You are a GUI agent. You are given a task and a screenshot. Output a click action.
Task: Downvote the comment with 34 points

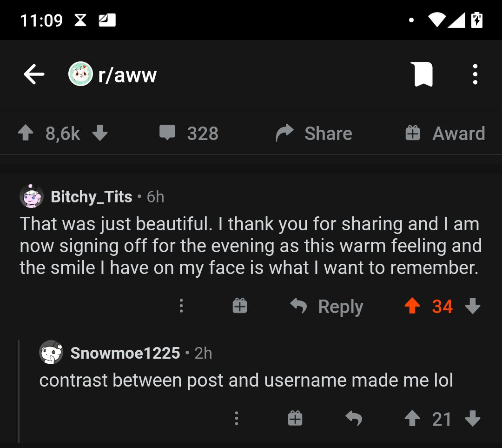click(473, 306)
